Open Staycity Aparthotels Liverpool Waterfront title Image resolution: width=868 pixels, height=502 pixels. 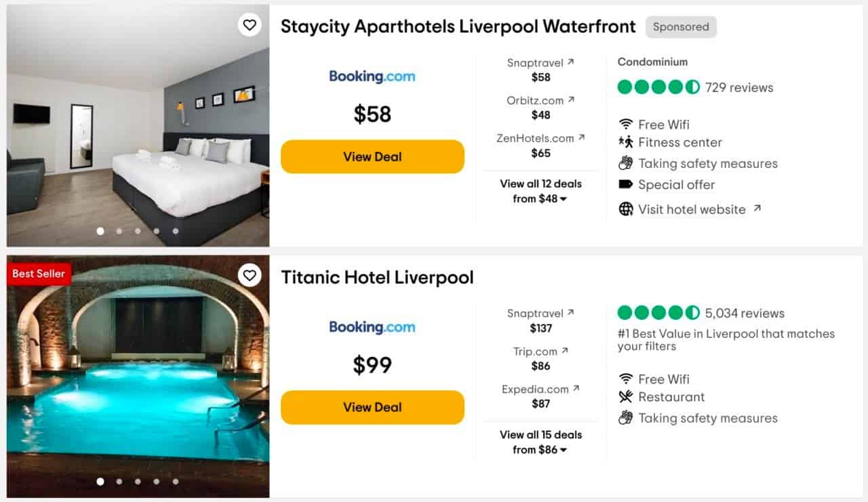pos(458,26)
